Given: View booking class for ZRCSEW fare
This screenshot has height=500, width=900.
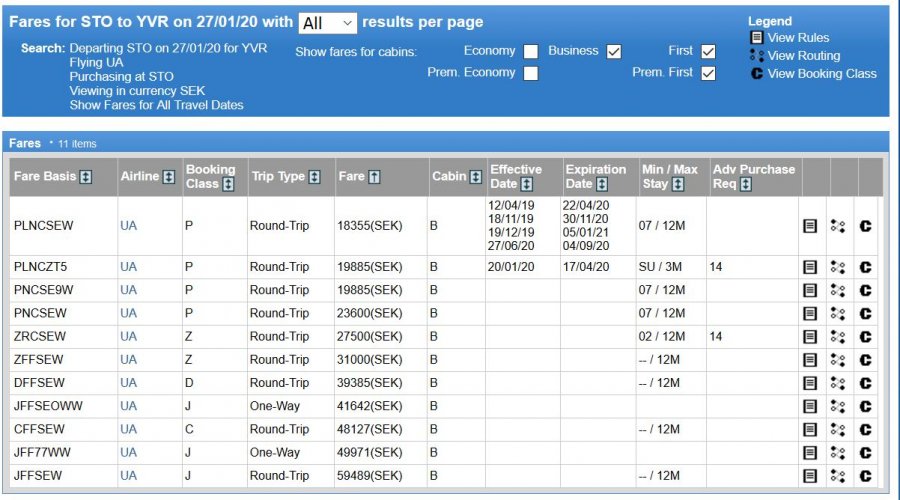Looking at the screenshot, I should [x=866, y=337].
